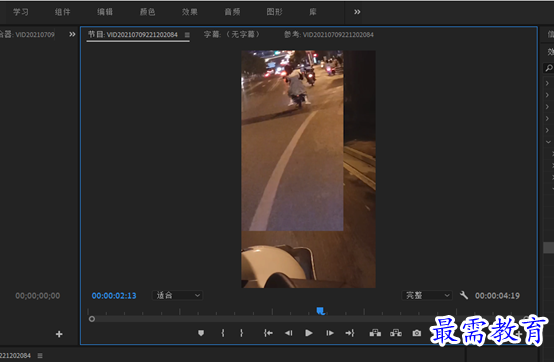The width and height of the screenshot is (554, 362).
Task: Expand the fifth effects folder chevron
Action: tap(547, 130)
